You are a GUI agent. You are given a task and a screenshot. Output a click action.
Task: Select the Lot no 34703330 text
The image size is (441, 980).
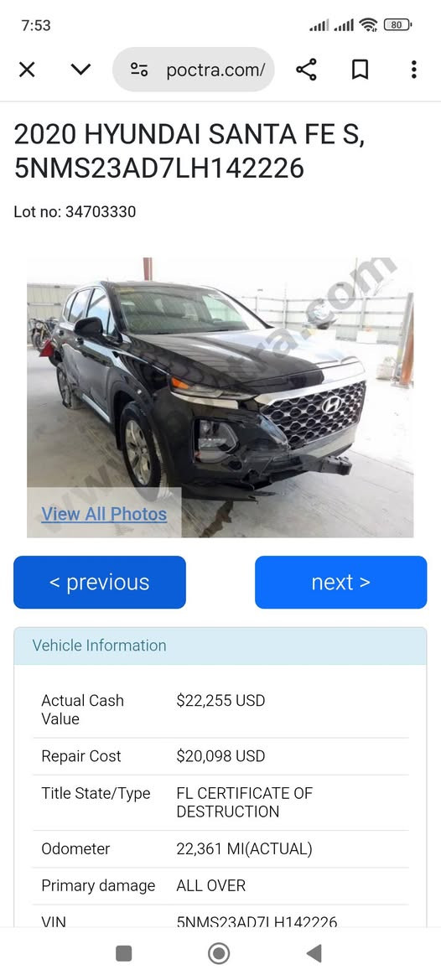[75, 212]
